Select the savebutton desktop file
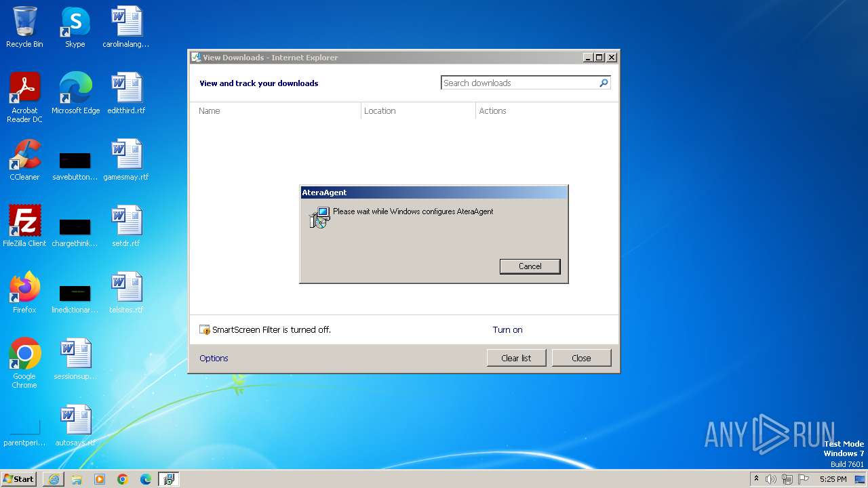Image resolution: width=868 pixels, height=488 pixels. (75, 166)
